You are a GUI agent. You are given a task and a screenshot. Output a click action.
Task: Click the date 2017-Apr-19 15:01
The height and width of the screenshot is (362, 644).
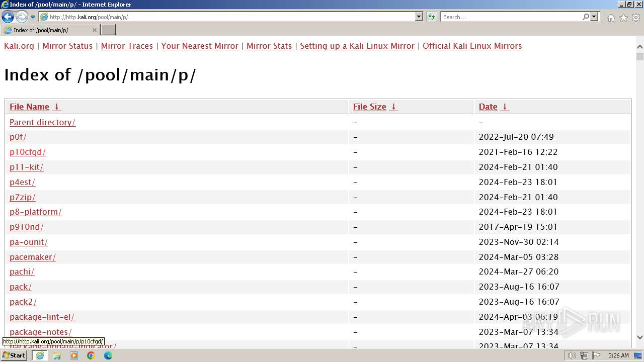click(518, 227)
